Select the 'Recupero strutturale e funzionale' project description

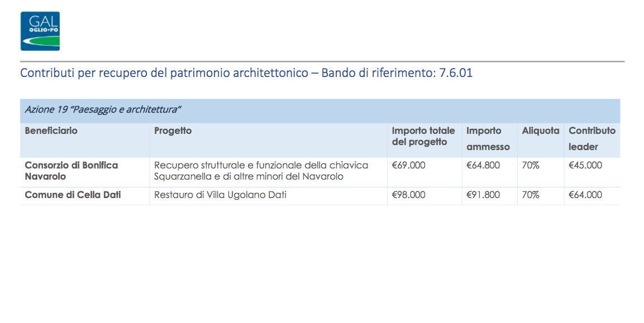(x=261, y=171)
